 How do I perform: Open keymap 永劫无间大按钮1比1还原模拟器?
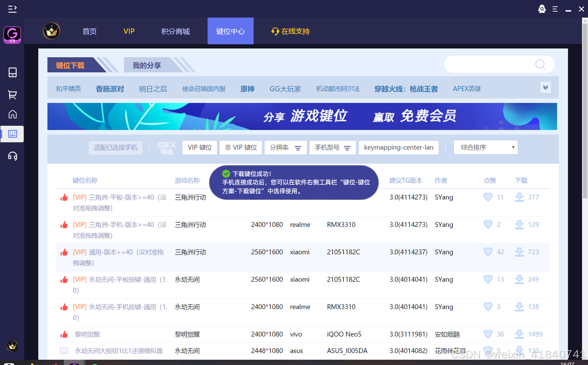tap(119, 351)
